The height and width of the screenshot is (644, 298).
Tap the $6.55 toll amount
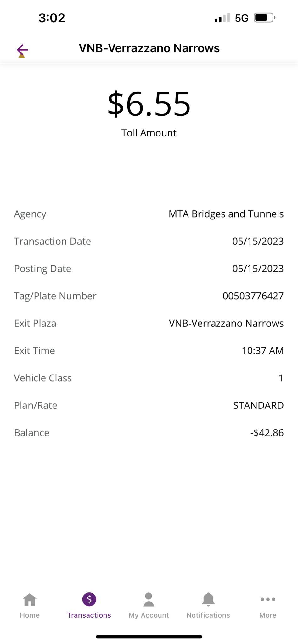tap(149, 104)
